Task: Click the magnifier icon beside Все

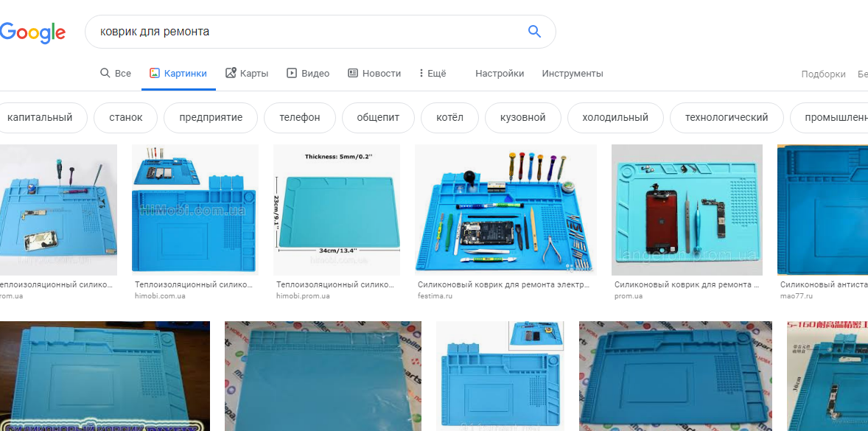Action: 105,73
